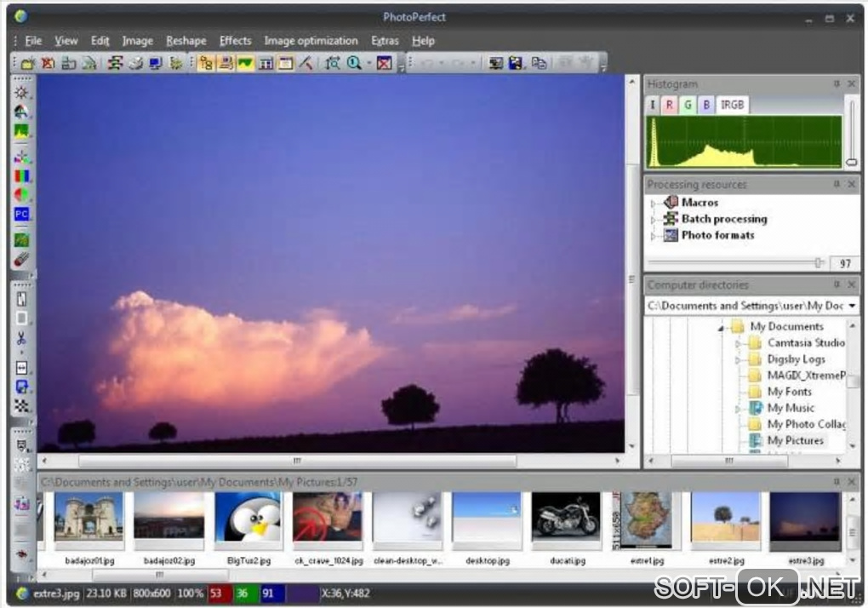Screen dimensions: 868x608
Task: Expand the Photo formats tree node
Action: point(654,237)
